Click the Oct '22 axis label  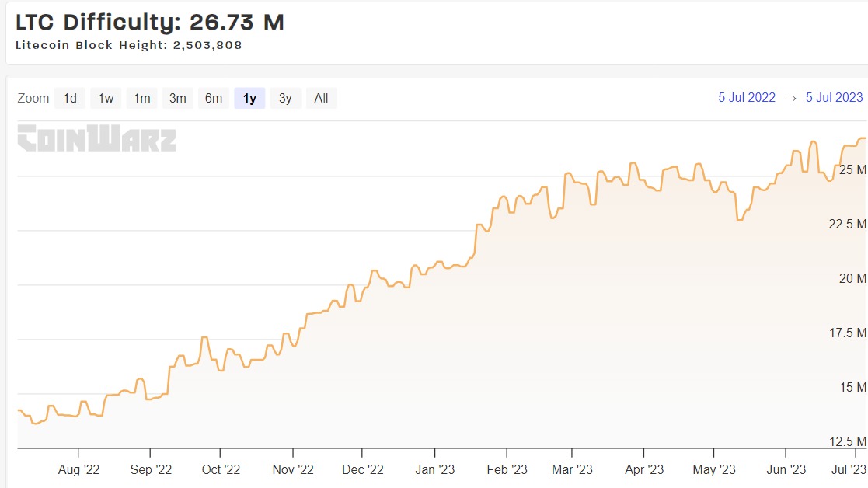[221, 470]
